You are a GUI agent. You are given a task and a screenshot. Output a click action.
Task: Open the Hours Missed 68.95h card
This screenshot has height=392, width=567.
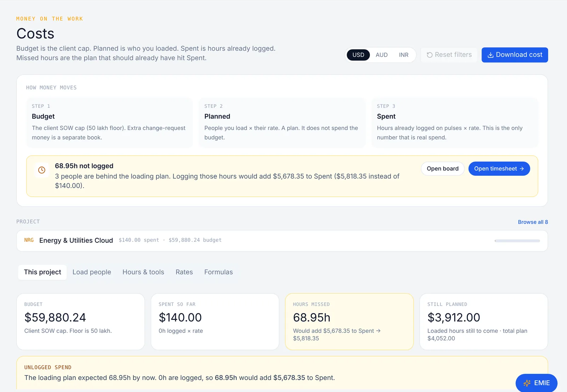[349, 322]
